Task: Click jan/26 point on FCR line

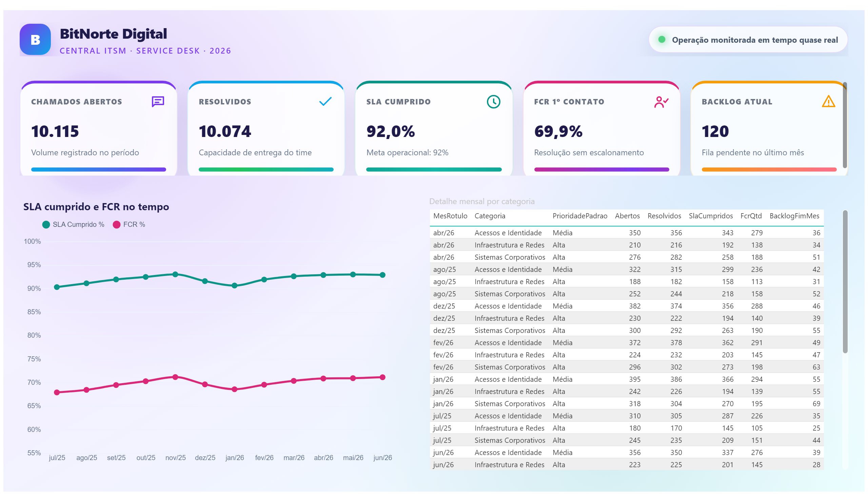Action: [x=234, y=389]
